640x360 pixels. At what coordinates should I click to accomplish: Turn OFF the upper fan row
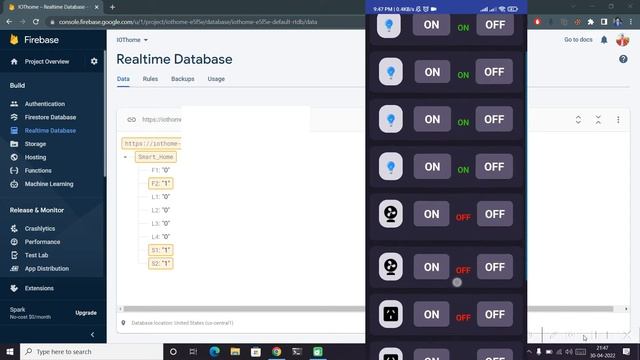(x=495, y=214)
